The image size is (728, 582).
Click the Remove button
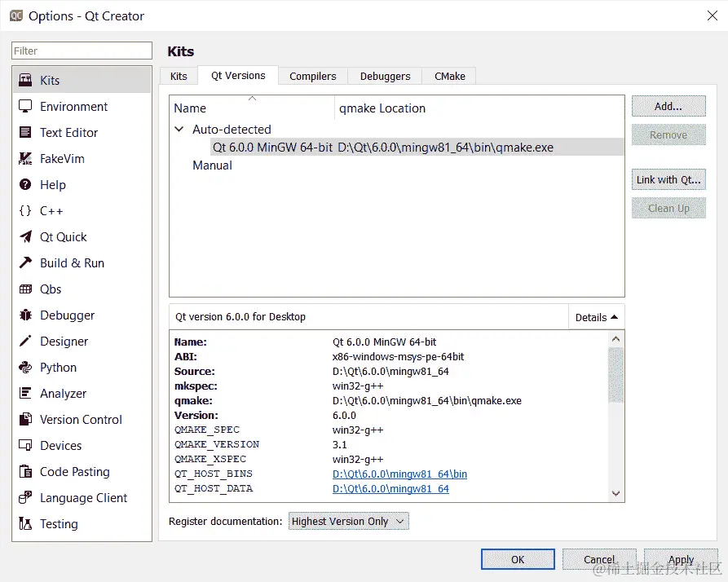click(668, 135)
